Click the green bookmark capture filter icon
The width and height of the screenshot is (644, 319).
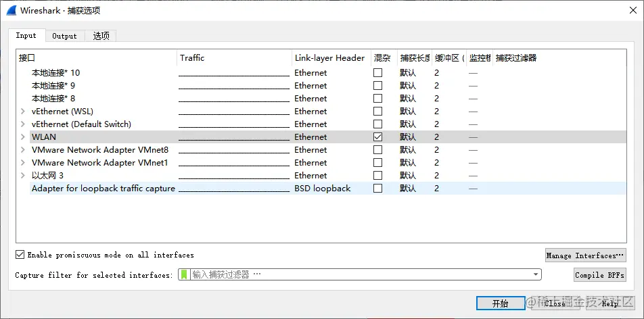pos(184,274)
